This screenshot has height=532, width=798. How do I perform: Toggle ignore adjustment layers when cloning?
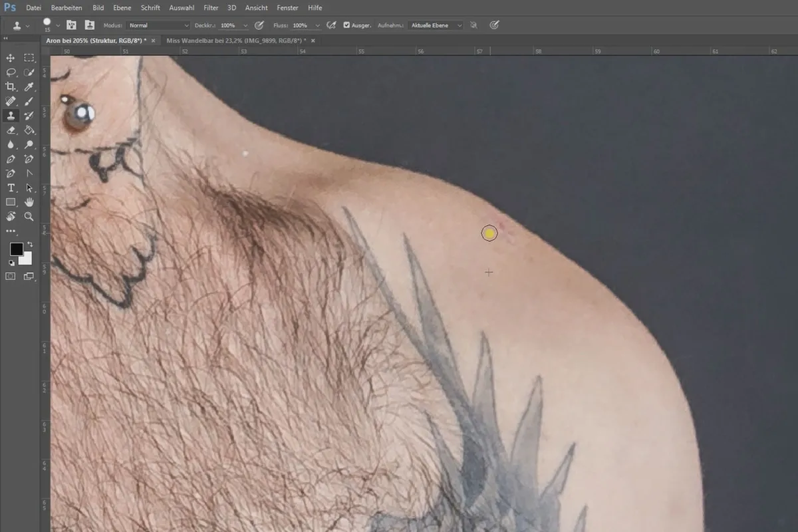473,25
